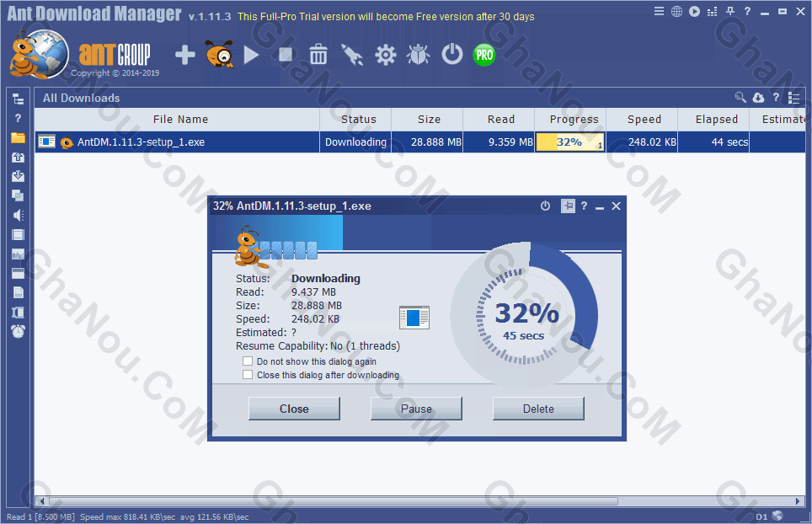Toggle the pin icon in download dialog
Screen dimensions: 812x524
pos(568,206)
